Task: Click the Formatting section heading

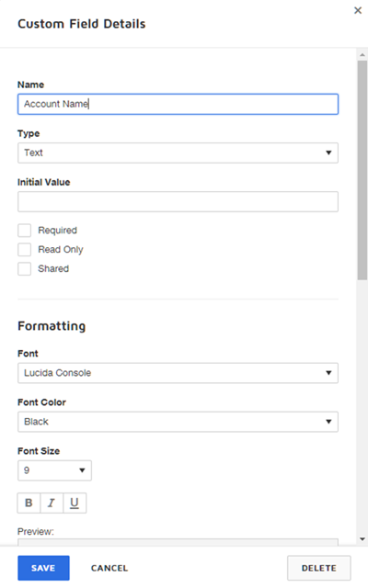Action: (x=52, y=326)
